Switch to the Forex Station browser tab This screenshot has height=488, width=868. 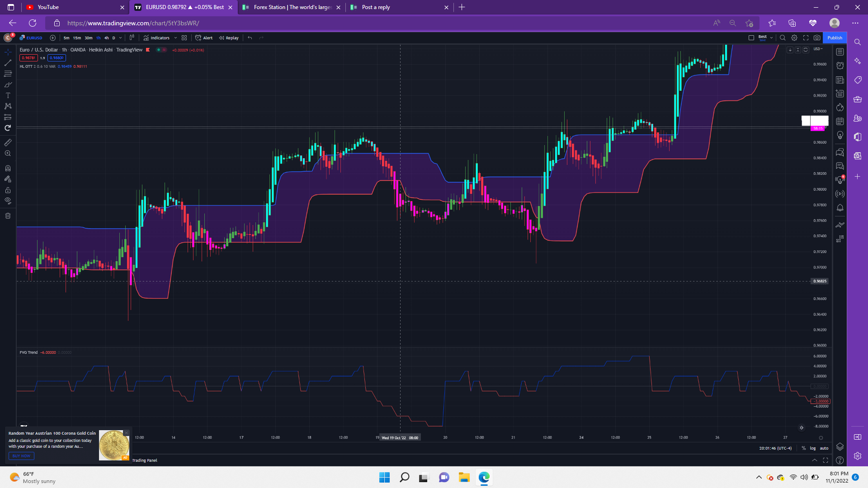tap(292, 7)
